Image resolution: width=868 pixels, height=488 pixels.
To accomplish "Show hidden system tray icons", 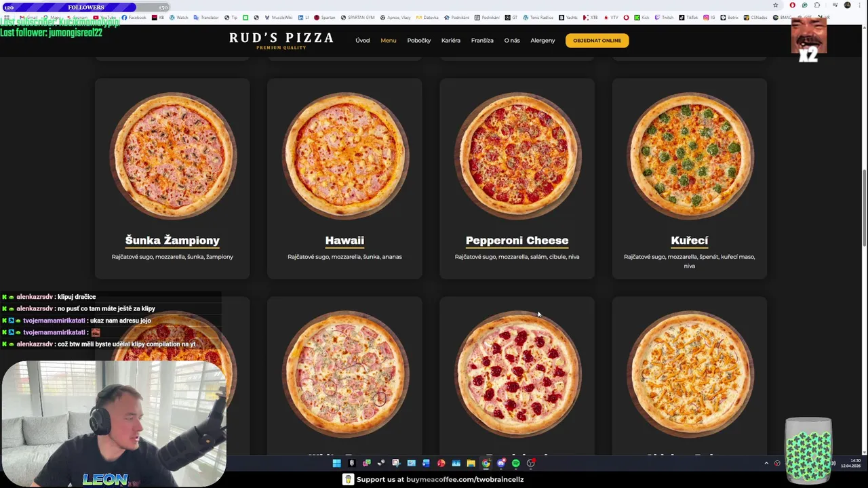I will 766,463.
